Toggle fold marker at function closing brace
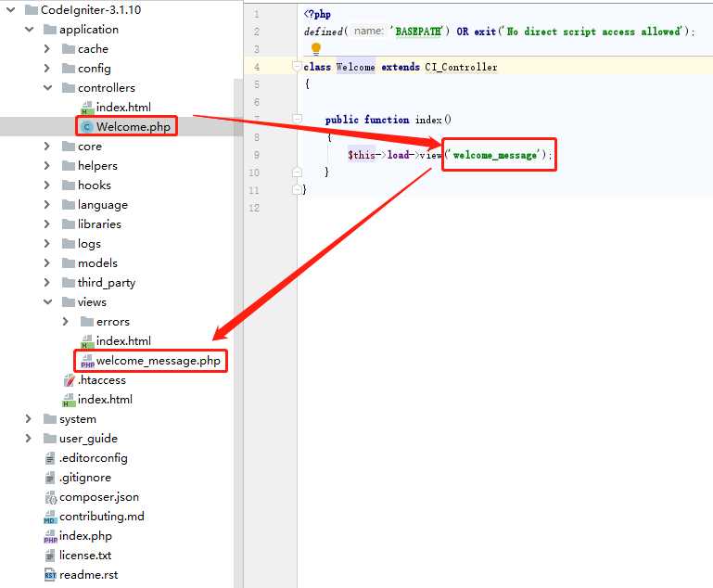713x588 pixels. tap(297, 173)
